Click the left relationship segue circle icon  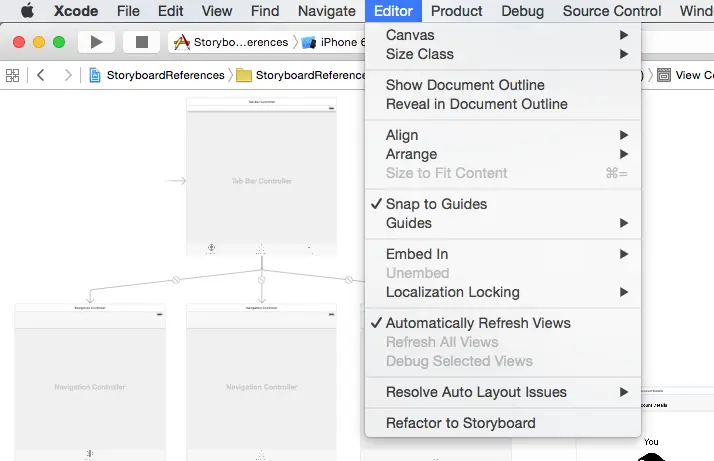click(176, 280)
